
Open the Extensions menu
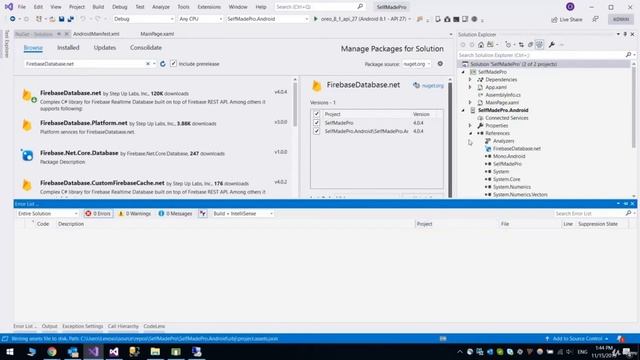209,7
